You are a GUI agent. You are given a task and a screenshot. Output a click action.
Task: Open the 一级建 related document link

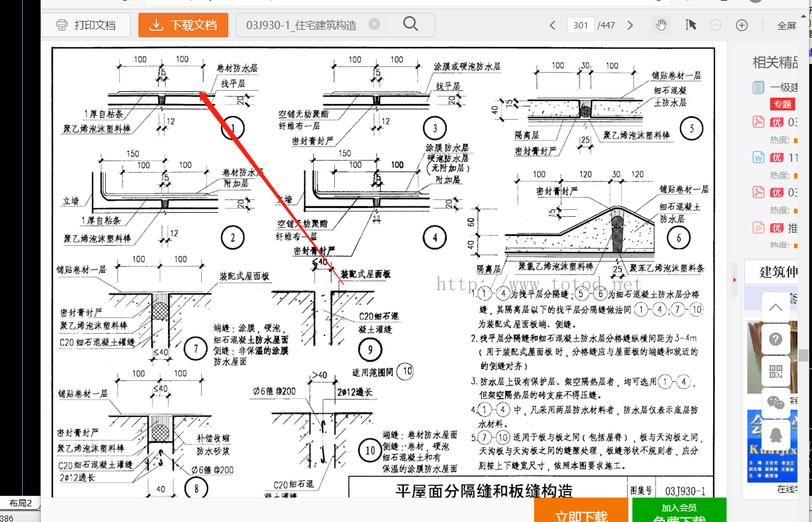784,88
